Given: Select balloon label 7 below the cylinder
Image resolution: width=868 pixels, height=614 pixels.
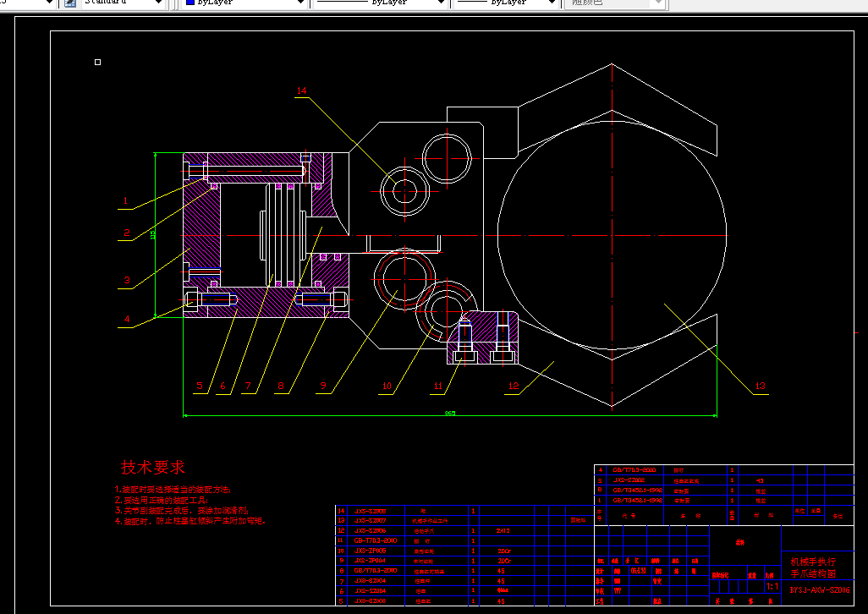Looking at the screenshot, I should pyautogui.click(x=248, y=386).
